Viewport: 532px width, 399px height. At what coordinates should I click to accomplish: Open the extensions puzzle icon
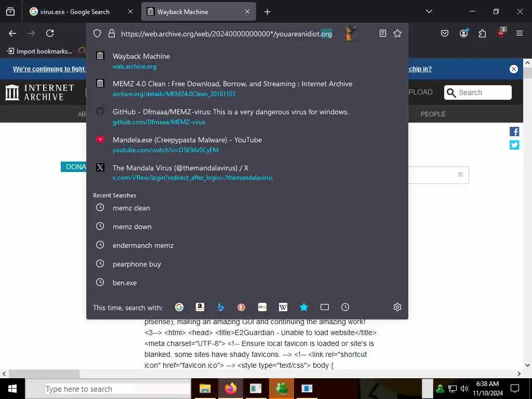(x=482, y=33)
